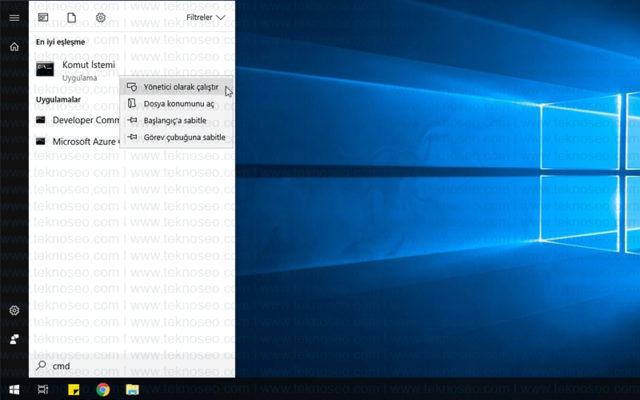This screenshot has height=400, width=640.
Task: Filter results by Documents icon
Action: click(71, 18)
